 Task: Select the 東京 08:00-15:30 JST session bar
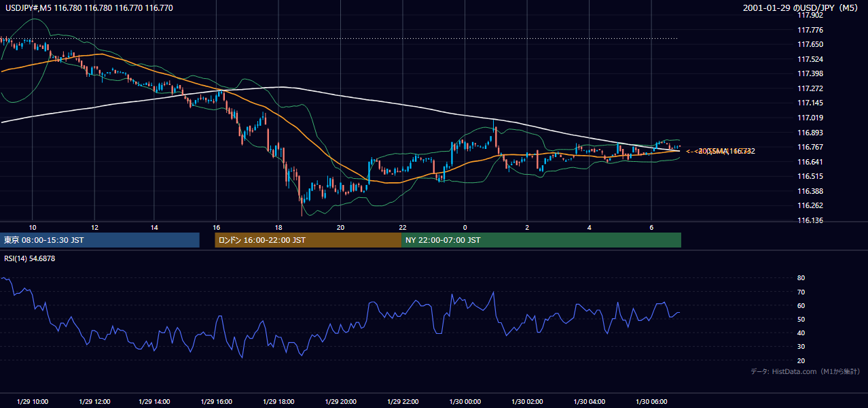[100, 240]
